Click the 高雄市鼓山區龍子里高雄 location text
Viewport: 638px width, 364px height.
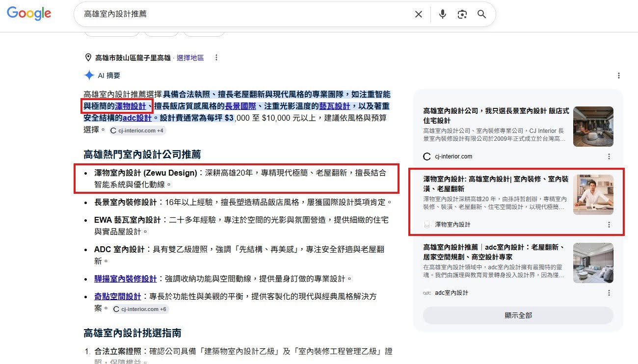pos(133,58)
